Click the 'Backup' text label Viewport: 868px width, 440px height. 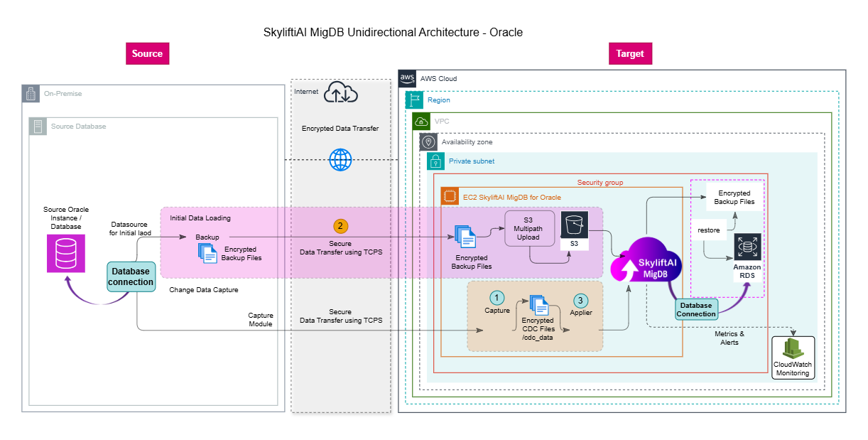[207, 236]
